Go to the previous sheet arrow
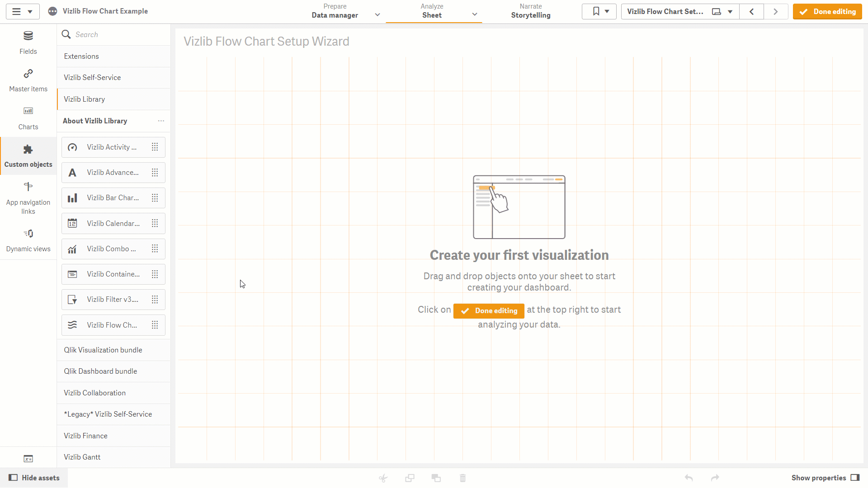Screen dimensions: 868x488 click(x=752, y=11)
